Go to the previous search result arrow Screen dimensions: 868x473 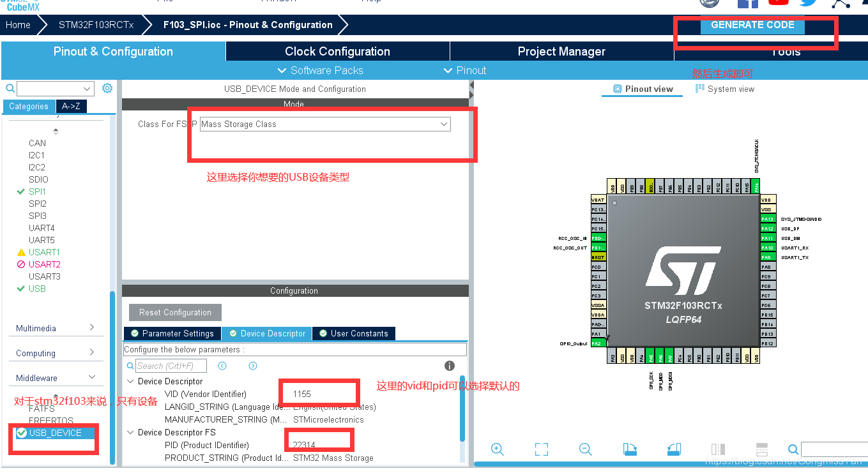tap(222, 366)
